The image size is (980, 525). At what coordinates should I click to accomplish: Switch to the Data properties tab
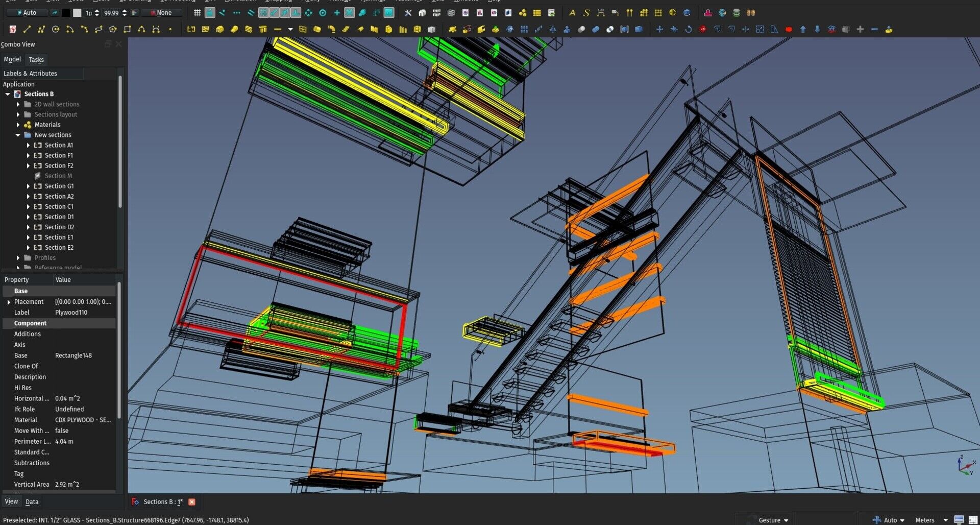coord(32,502)
